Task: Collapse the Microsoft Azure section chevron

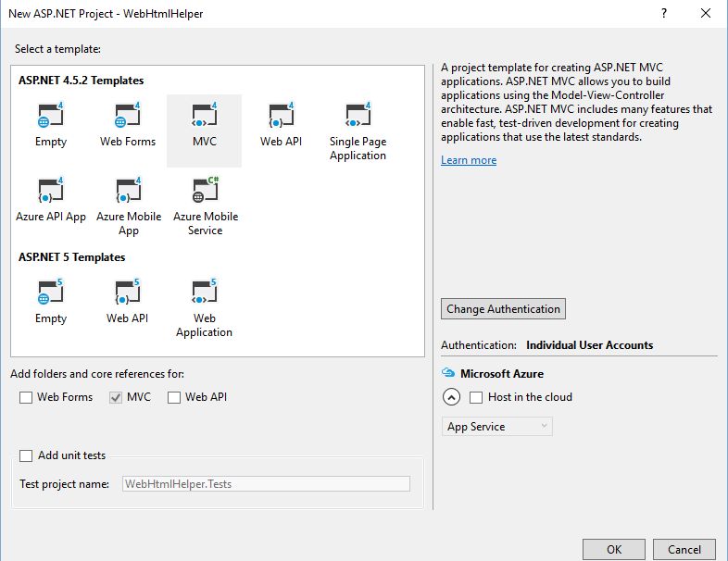Action: [451, 397]
